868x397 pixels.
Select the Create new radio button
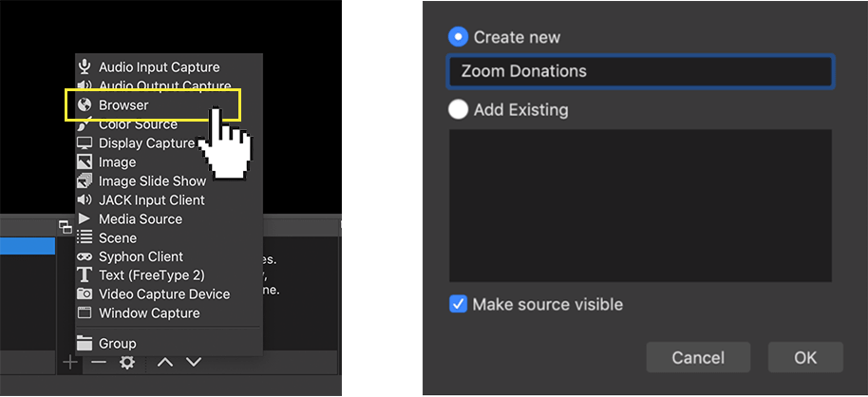[x=459, y=37]
